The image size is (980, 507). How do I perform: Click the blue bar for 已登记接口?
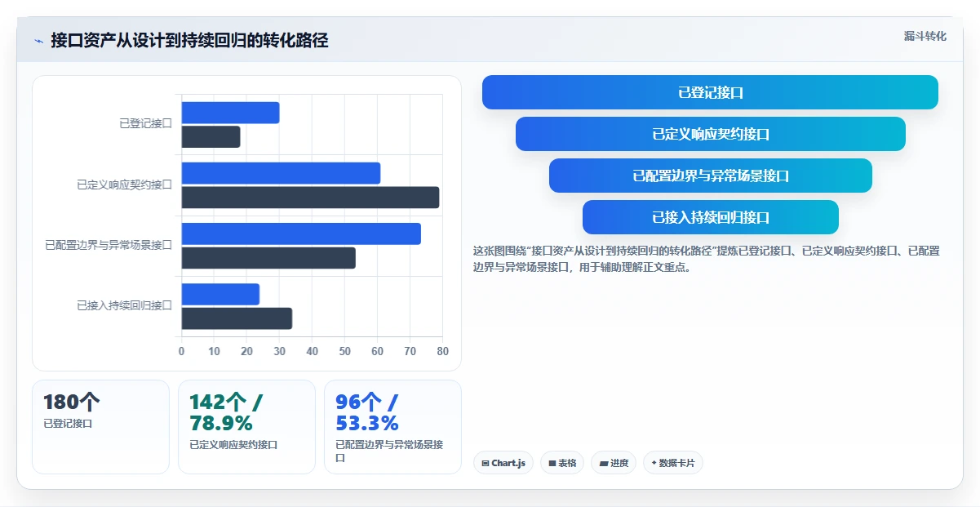click(230, 113)
